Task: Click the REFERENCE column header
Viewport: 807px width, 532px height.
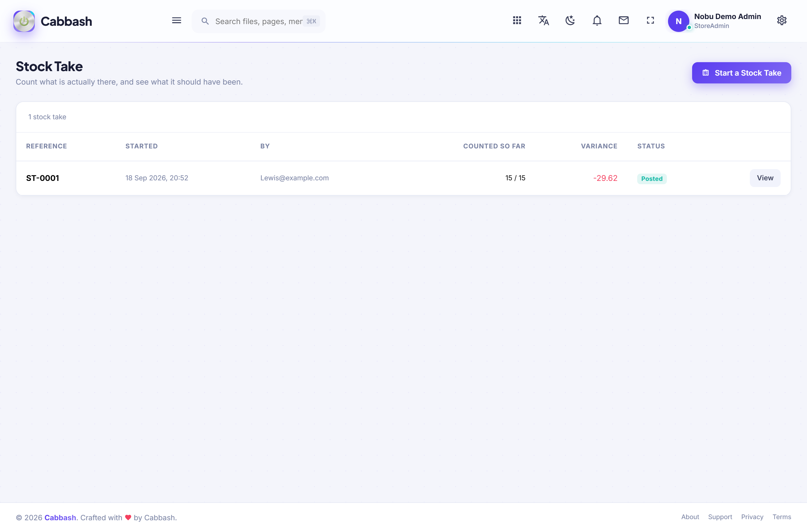Action: (47, 146)
